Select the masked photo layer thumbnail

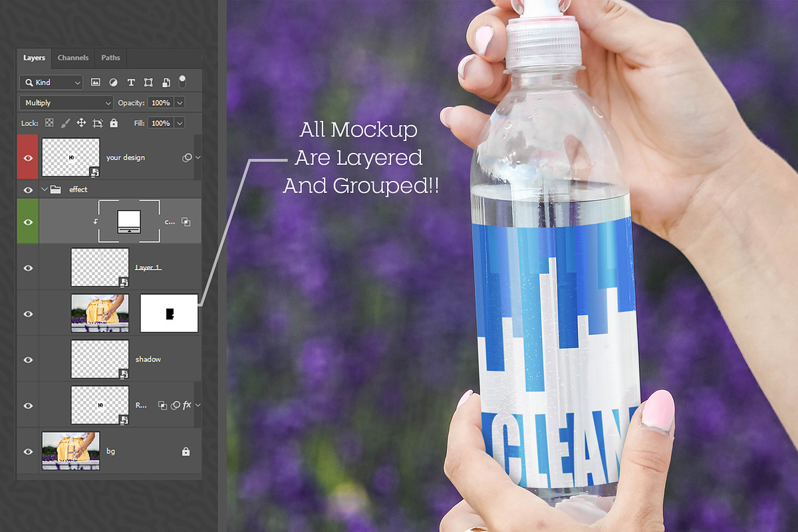tap(100, 313)
